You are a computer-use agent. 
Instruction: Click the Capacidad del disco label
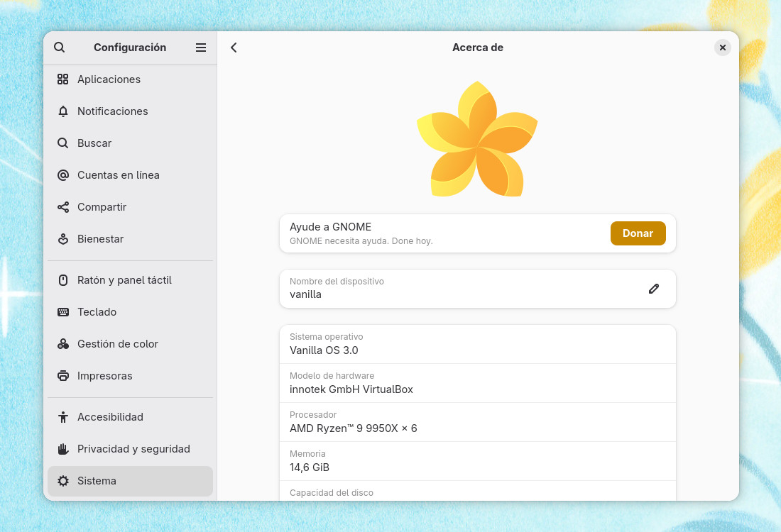pos(332,493)
